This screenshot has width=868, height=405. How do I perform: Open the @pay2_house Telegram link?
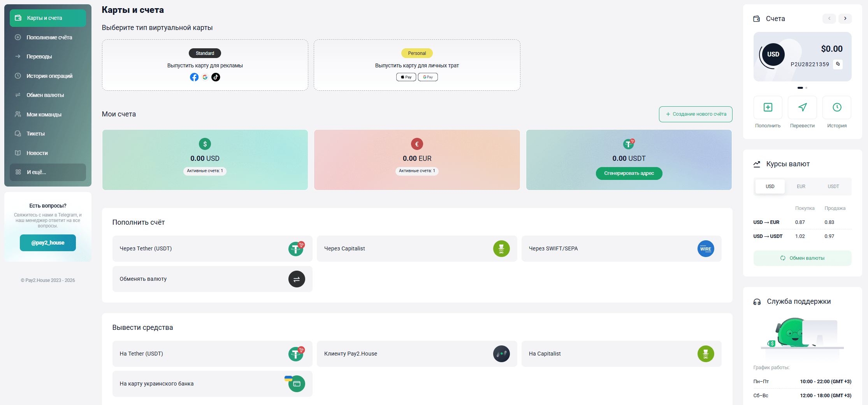click(48, 243)
